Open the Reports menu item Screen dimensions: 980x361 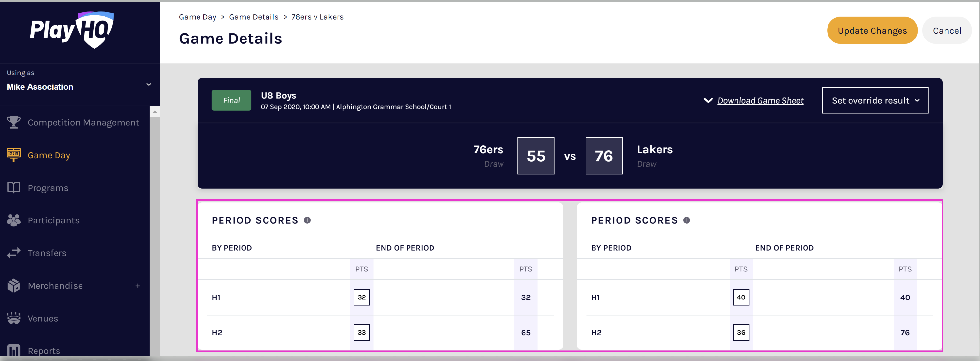click(x=44, y=350)
